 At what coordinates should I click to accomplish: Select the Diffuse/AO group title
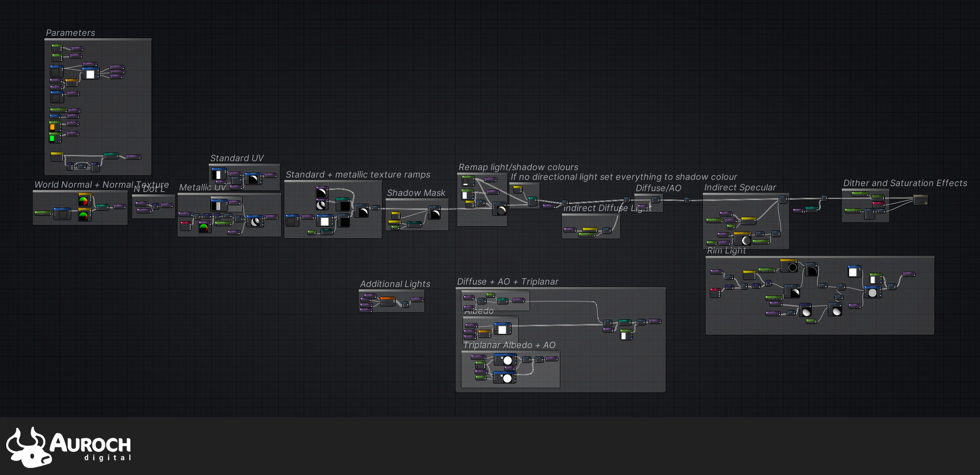click(658, 188)
